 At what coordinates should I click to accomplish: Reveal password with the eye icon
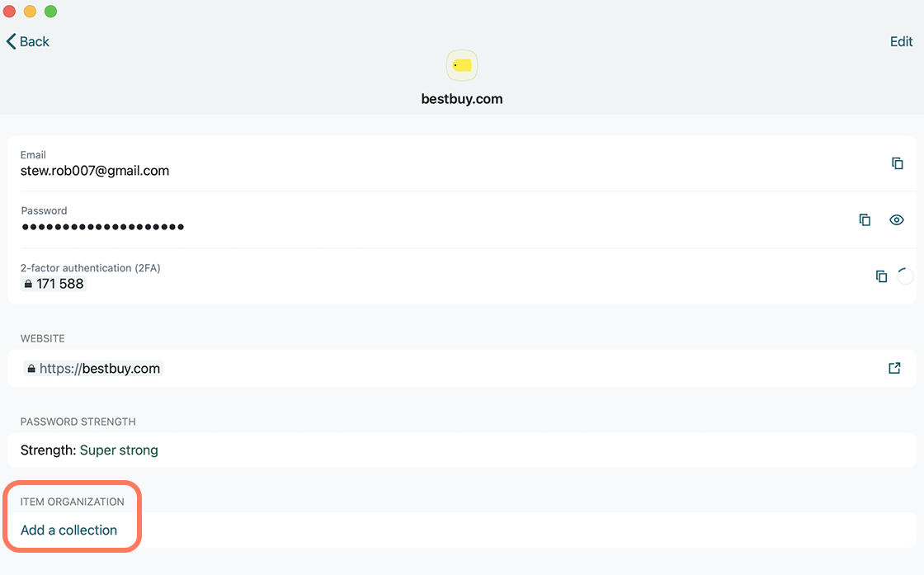896,219
